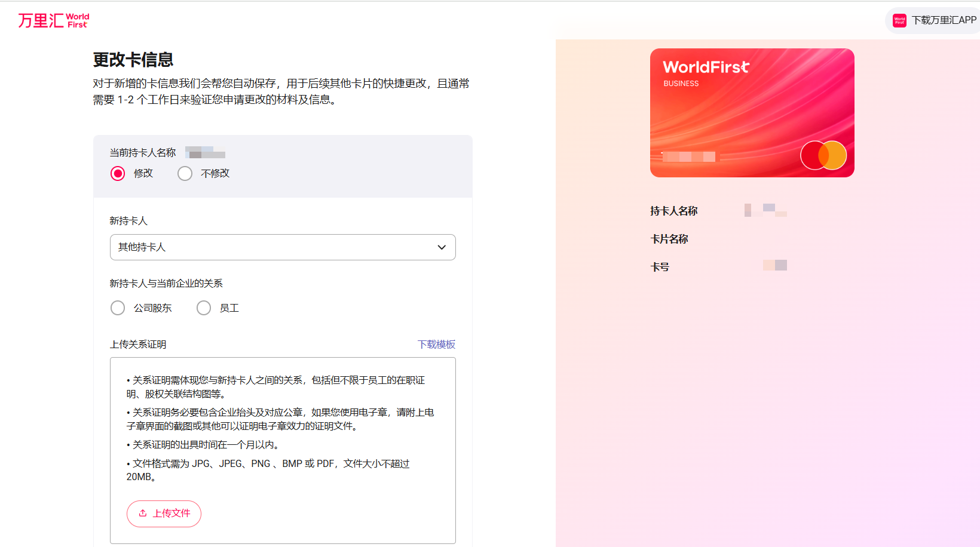Click the Mastercard logo on the card image

tap(823, 155)
